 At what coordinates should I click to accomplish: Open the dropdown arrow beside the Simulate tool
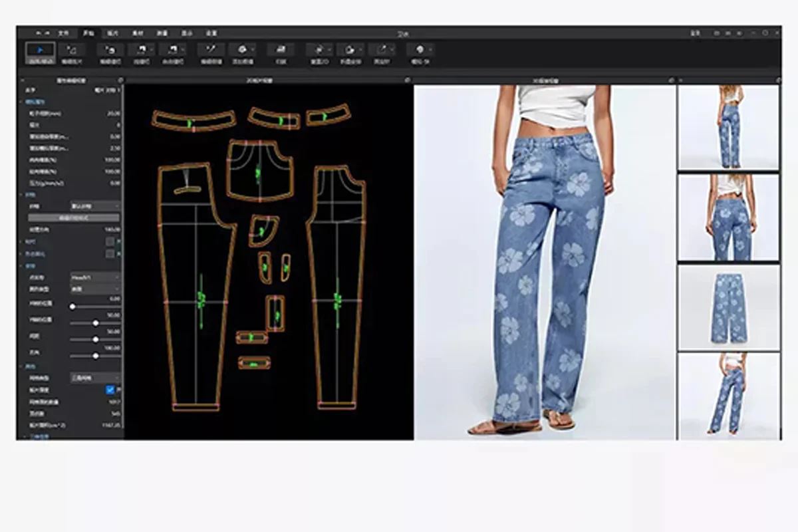tap(430, 50)
